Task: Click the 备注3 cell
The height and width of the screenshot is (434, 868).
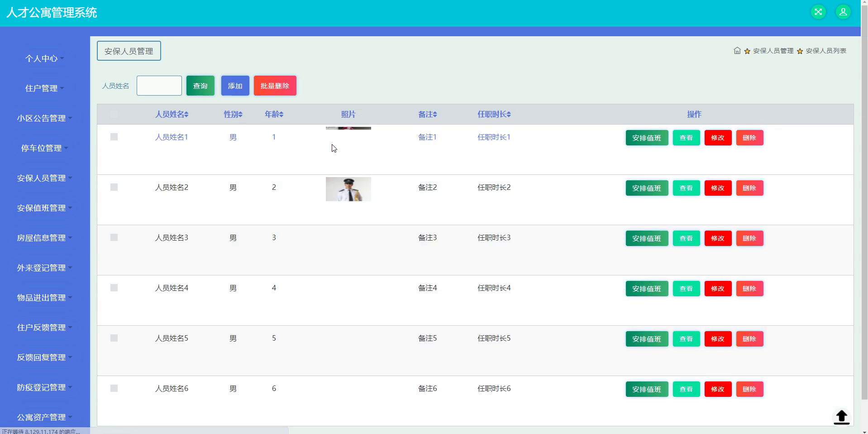Action: coord(428,237)
